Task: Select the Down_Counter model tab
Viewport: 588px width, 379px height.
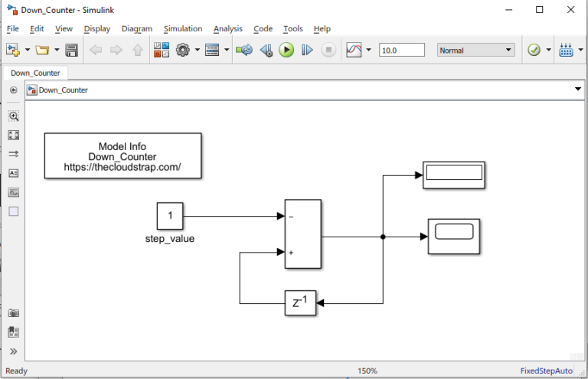Action: [x=35, y=73]
